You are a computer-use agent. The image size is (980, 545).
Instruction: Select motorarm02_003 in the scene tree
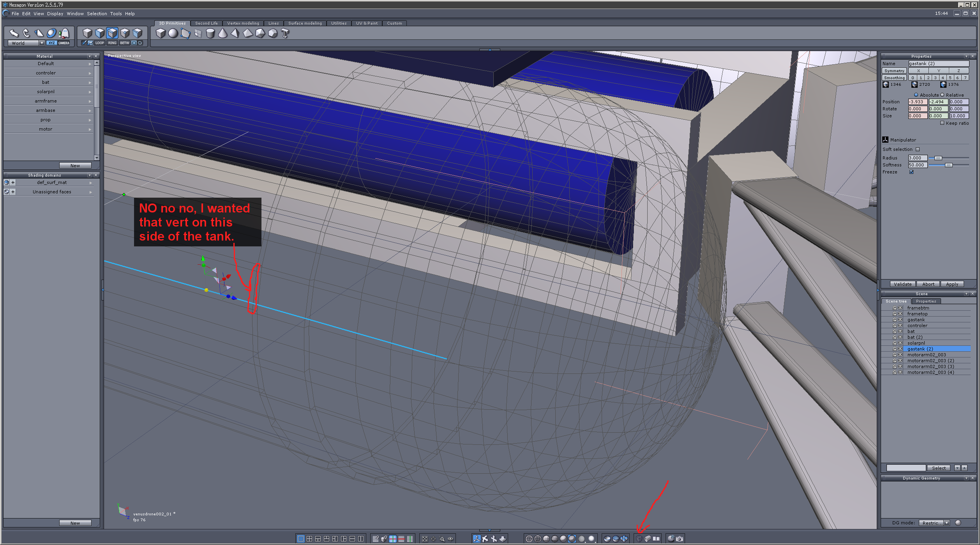(x=926, y=355)
